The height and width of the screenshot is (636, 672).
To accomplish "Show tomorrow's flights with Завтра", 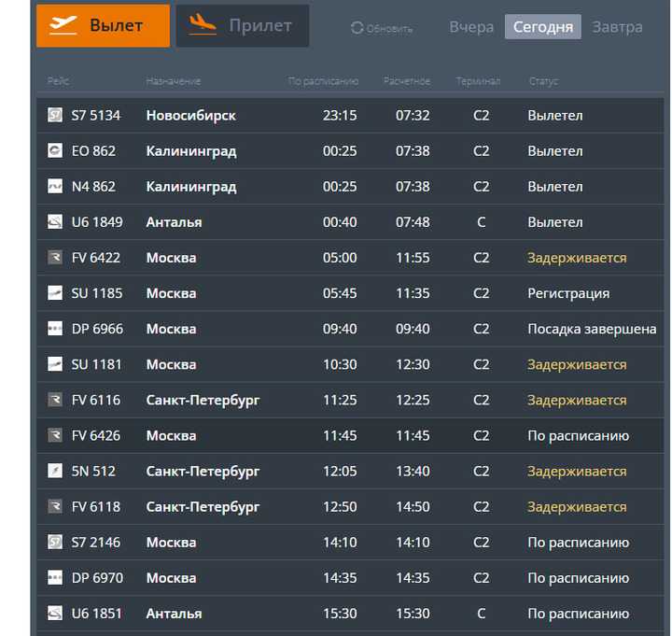I will click(617, 27).
